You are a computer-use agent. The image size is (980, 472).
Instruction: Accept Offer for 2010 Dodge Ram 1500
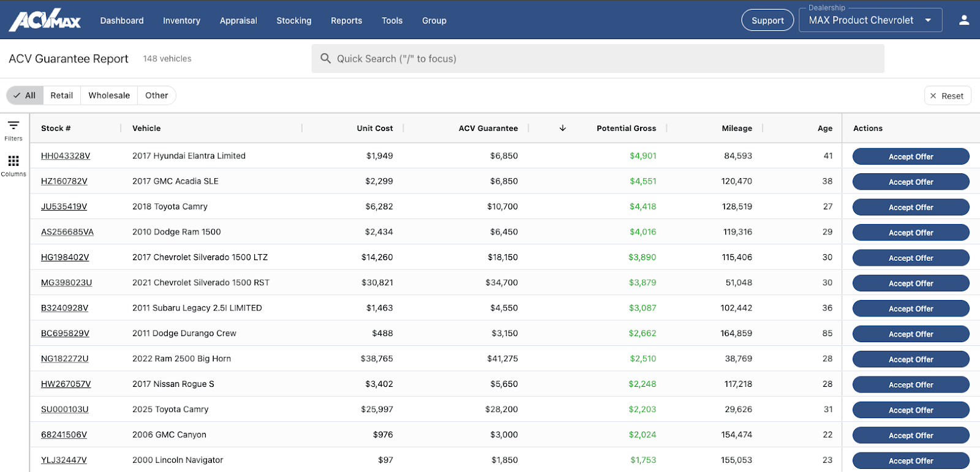click(x=911, y=233)
